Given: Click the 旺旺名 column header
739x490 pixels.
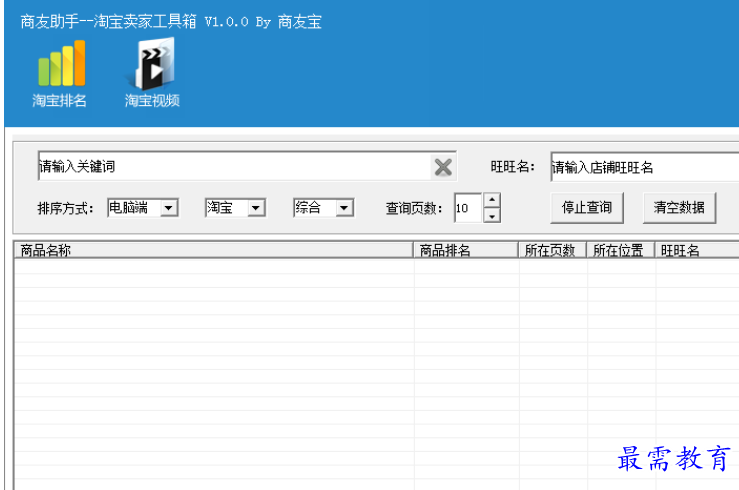Looking at the screenshot, I should (x=697, y=250).
